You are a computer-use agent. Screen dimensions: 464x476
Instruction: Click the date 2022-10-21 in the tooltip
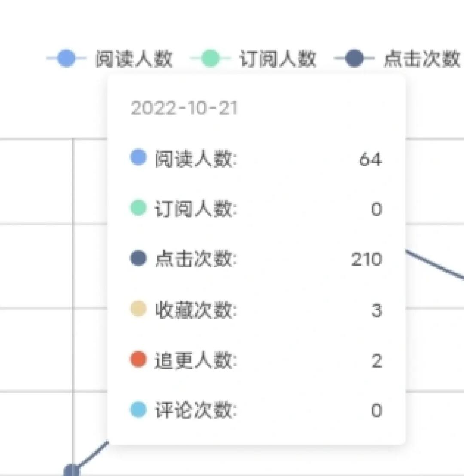[185, 108]
